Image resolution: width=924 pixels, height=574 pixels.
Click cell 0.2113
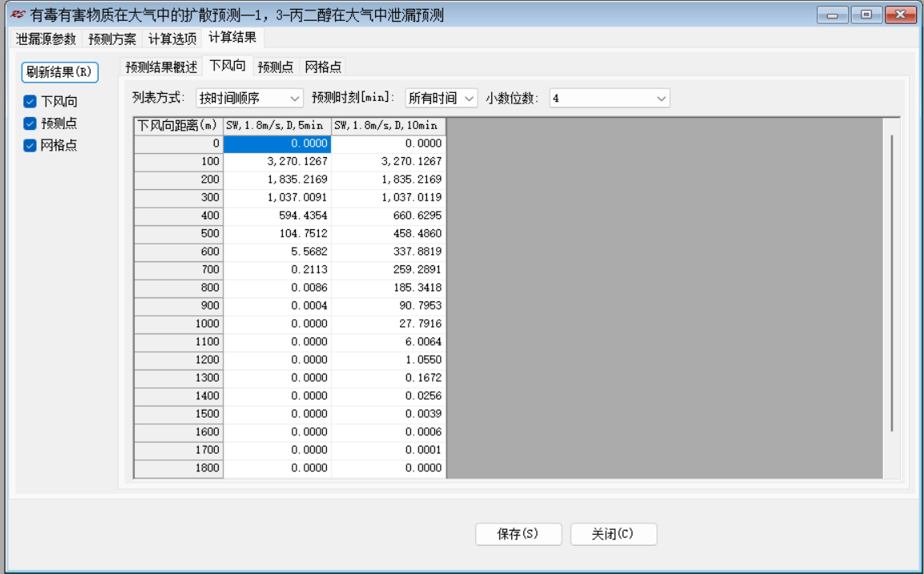coord(277,269)
